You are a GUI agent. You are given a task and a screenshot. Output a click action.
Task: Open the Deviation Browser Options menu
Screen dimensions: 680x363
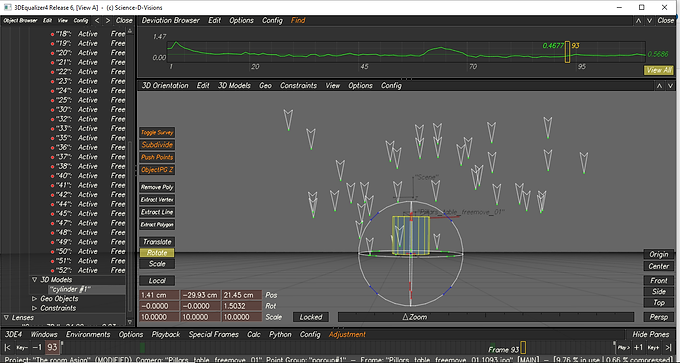click(242, 20)
